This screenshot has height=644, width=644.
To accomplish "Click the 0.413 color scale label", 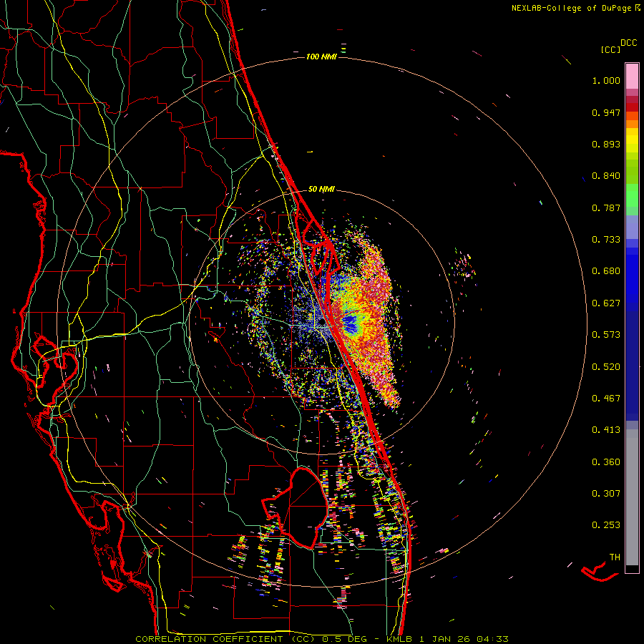I will [606, 430].
